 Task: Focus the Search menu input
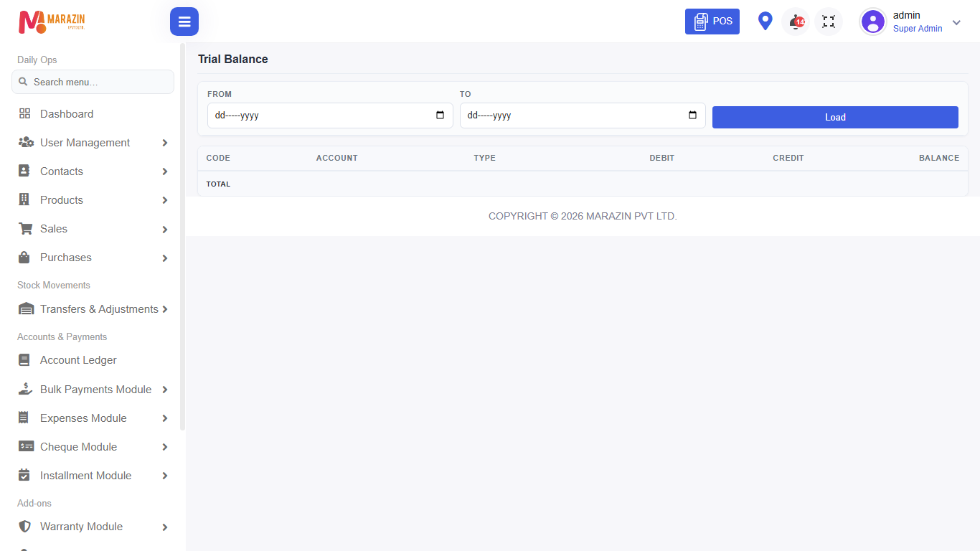[x=93, y=82]
